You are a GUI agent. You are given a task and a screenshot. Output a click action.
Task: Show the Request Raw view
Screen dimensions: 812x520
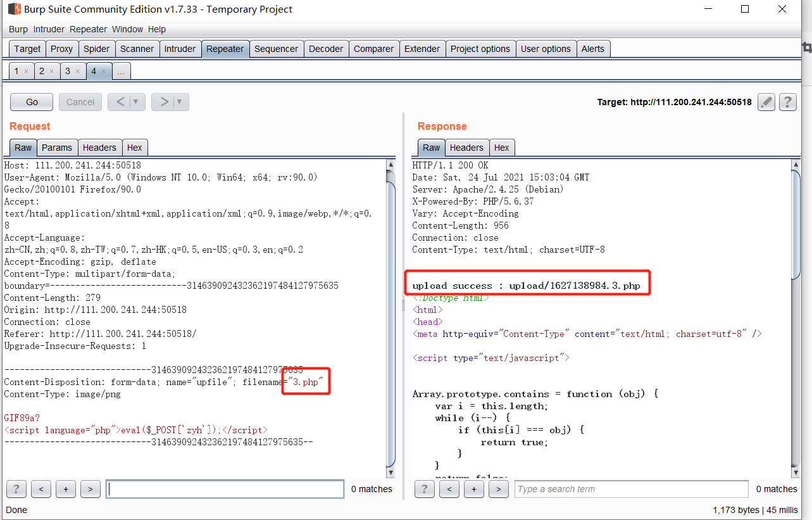23,148
